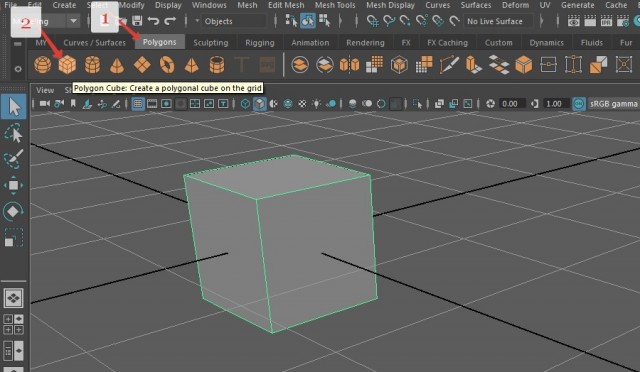Viewport: 640px width, 372px height.
Task: Create a polygon pipe from the shelf
Action: tap(217, 65)
